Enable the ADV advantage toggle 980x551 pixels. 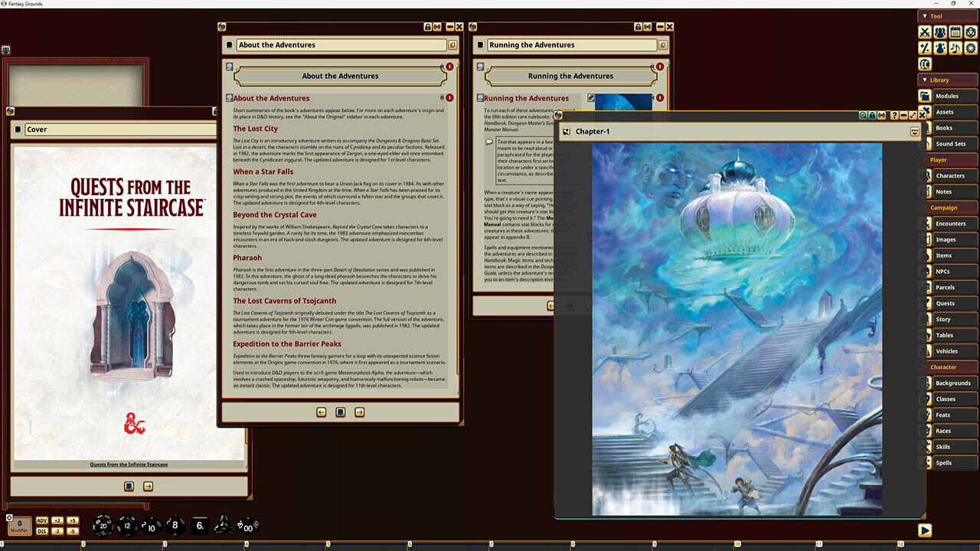pos(42,520)
